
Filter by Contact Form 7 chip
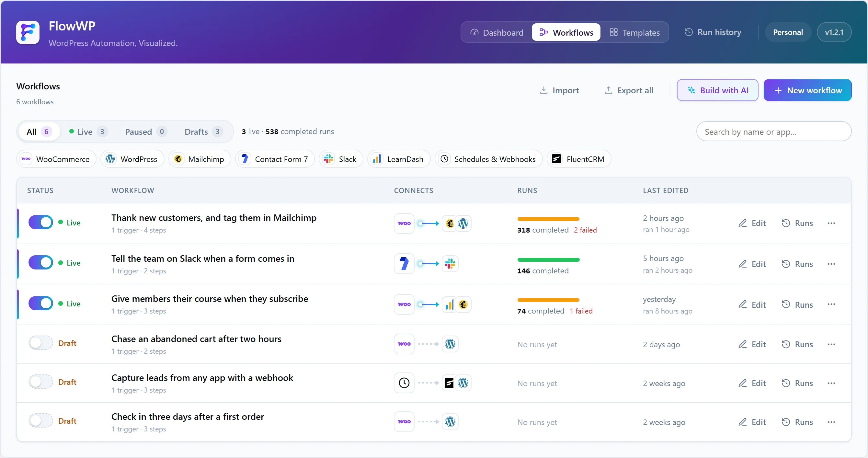pos(275,159)
